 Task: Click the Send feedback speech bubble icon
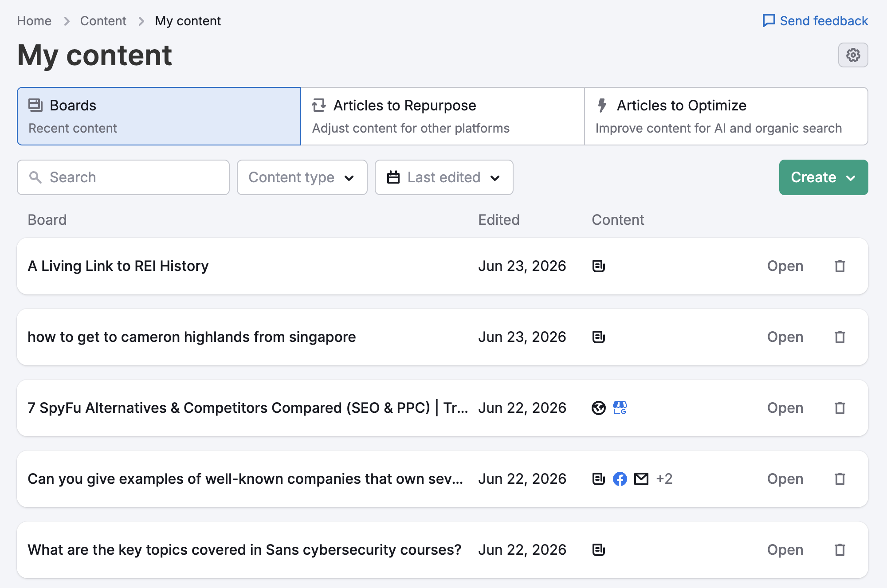point(769,20)
